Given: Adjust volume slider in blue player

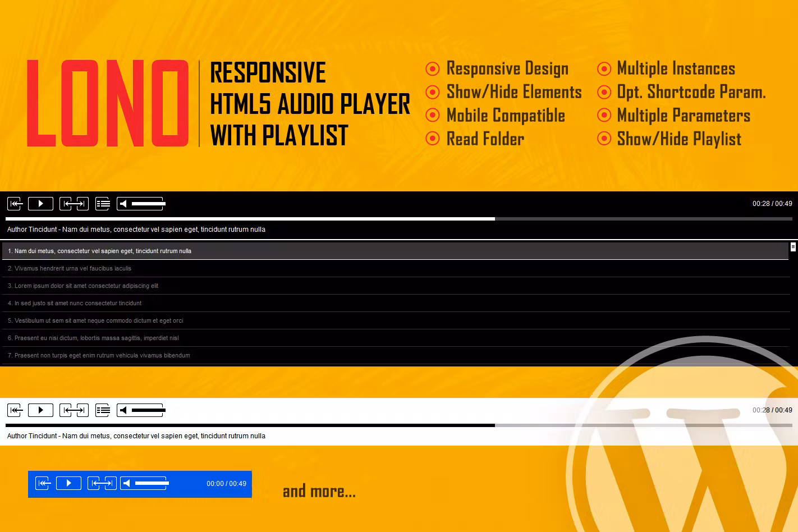Looking at the screenshot, I should pos(152,483).
